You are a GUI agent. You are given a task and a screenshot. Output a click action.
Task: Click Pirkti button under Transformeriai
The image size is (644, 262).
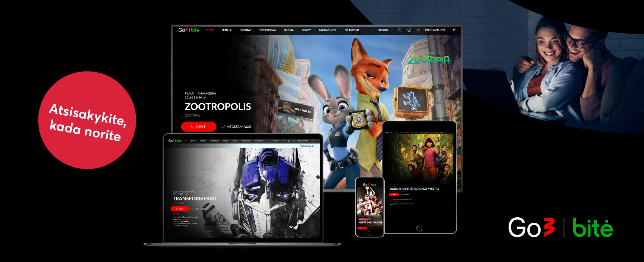(x=180, y=209)
